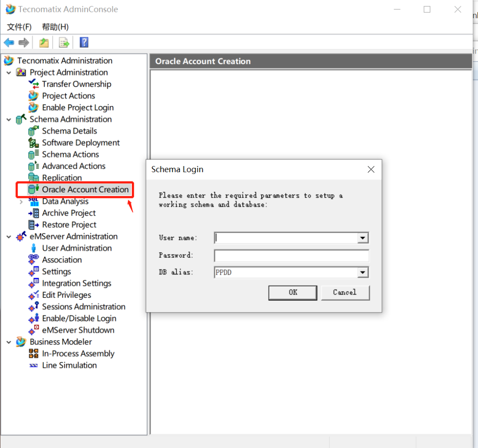The image size is (478, 448).
Task: Close the Schema Login dialog
Action: [x=371, y=169]
